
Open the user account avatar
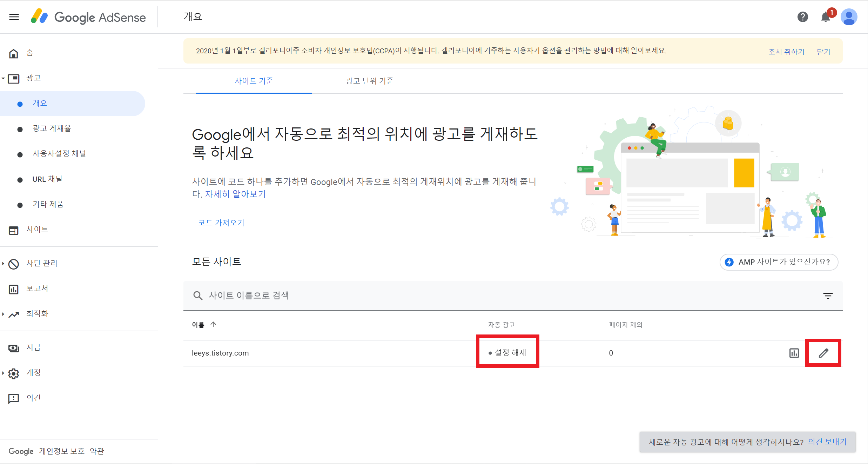click(849, 17)
